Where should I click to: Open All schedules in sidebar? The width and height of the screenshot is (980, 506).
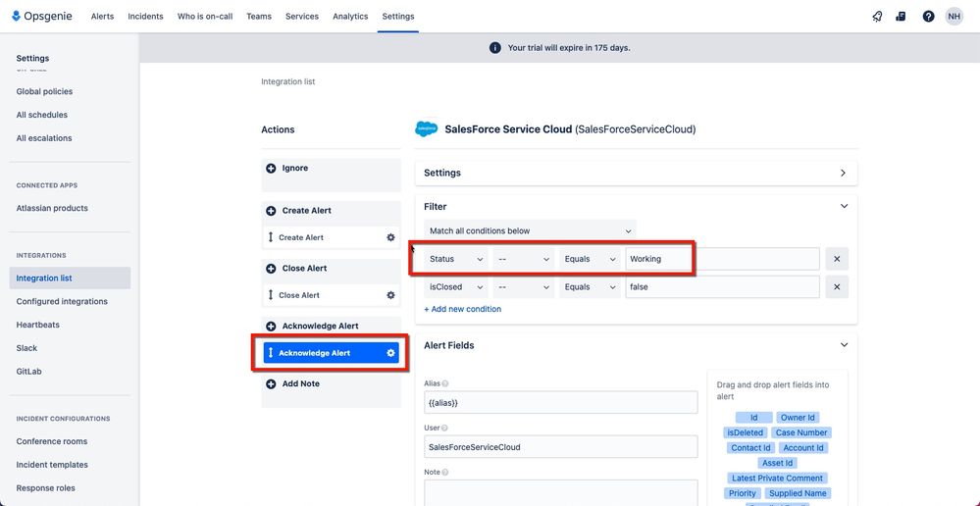[42, 115]
